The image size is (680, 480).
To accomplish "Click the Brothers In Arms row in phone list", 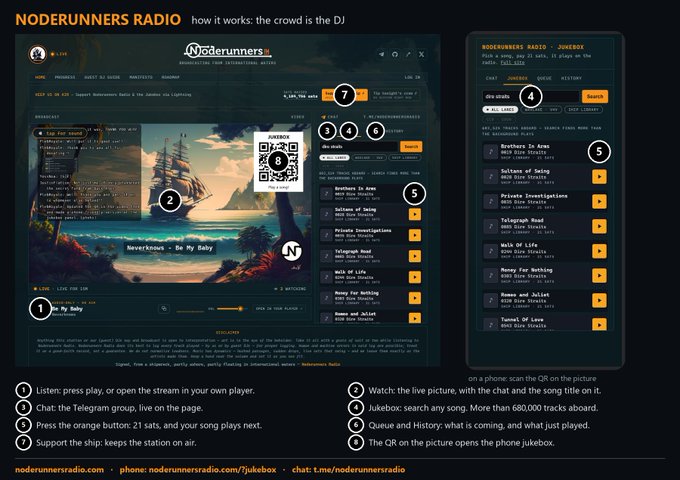I will [545, 152].
